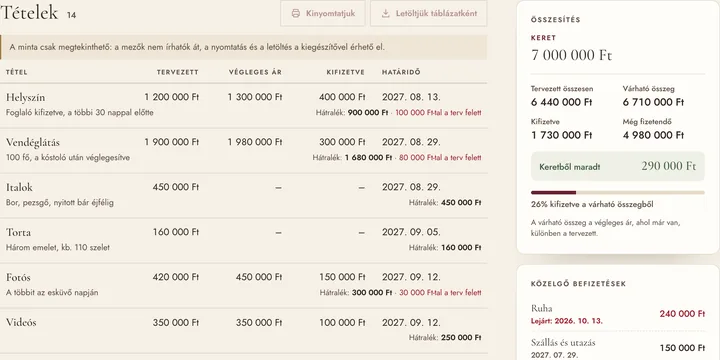The height and width of the screenshot is (360, 720).
Task: Click '80 000 Ft-tal a terv felett' warning
Action: (440, 158)
